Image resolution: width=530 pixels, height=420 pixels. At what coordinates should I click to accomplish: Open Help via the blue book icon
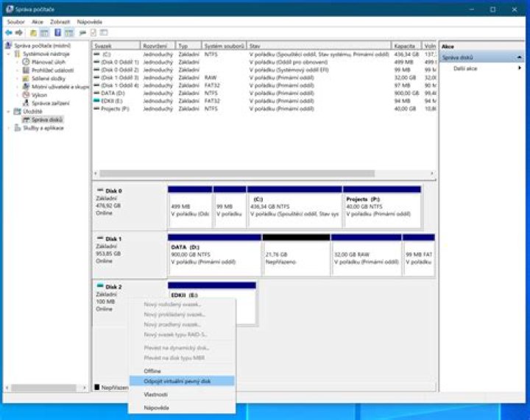58,33
